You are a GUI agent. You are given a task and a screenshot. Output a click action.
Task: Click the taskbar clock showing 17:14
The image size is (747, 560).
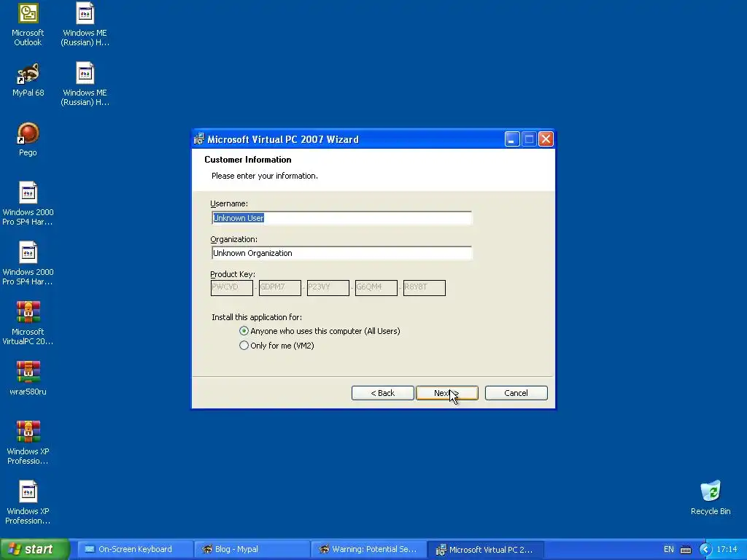tap(727, 550)
